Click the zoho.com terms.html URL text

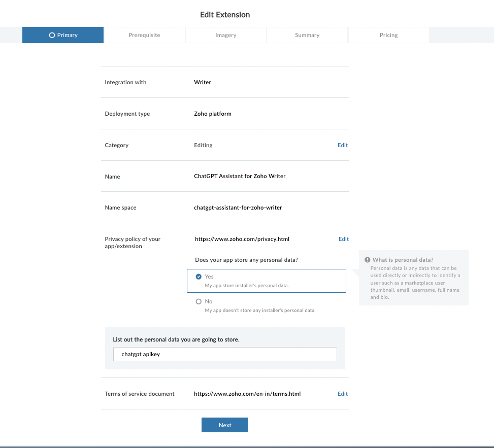247,394
